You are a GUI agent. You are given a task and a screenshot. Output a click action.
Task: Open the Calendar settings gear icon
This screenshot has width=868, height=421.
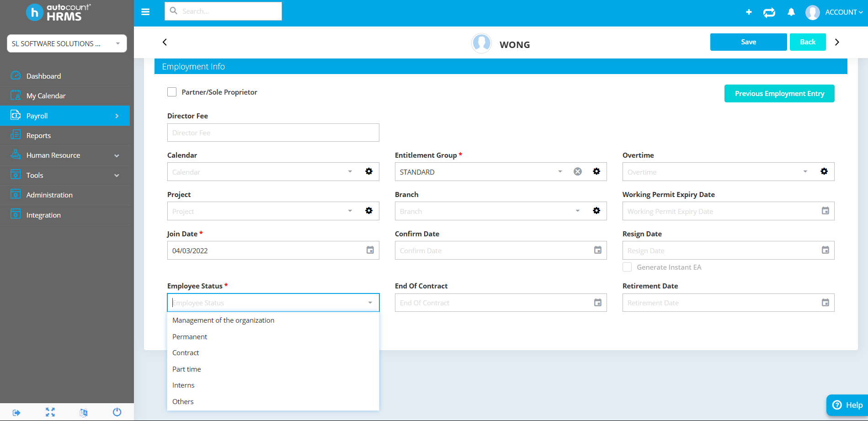pyautogui.click(x=369, y=171)
